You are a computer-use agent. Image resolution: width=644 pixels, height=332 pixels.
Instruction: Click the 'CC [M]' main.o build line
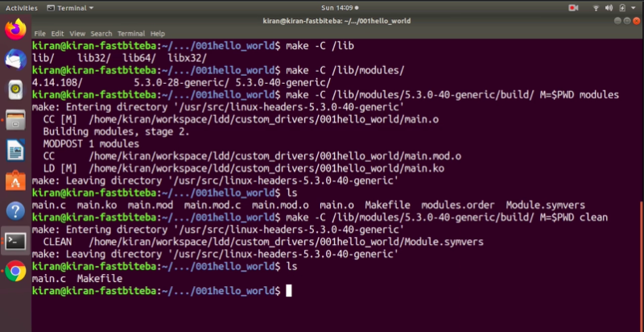(x=241, y=119)
